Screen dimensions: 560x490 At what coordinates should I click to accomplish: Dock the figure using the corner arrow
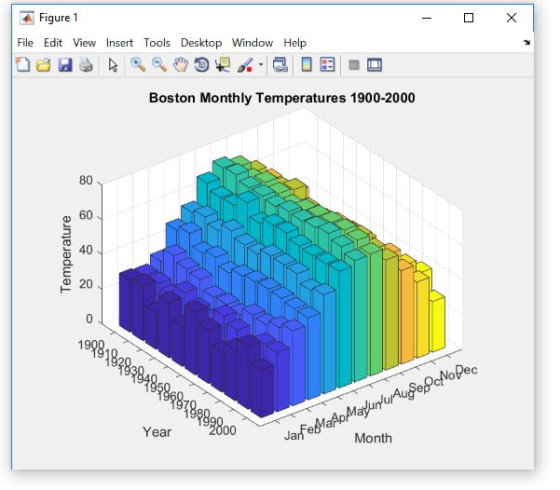[527, 42]
